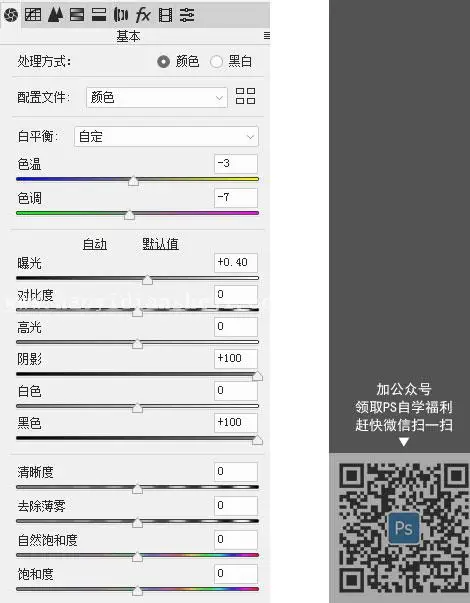Click the 赶快微信扫一扫 text
The height and width of the screenshot is (603, 470).
tap(404, 425)
